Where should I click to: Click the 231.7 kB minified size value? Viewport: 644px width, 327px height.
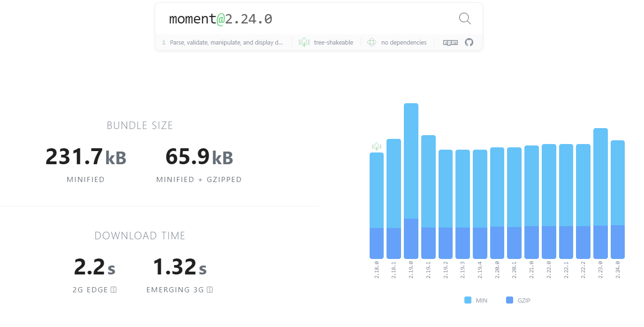(86, 157)
